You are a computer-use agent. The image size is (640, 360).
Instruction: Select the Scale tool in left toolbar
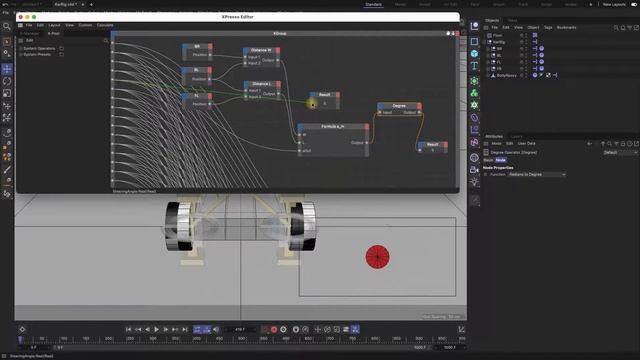pyautogui.click(x=7, y=93)
